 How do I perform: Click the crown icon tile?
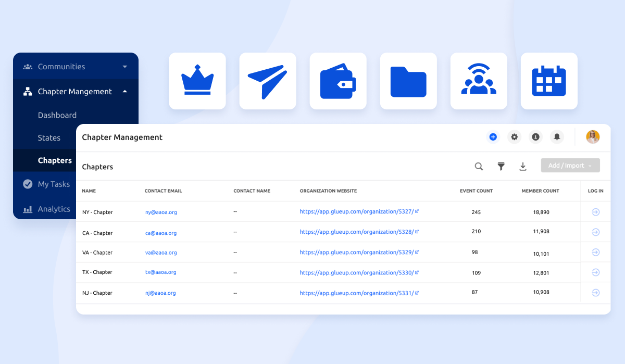(x=197, y=81)
